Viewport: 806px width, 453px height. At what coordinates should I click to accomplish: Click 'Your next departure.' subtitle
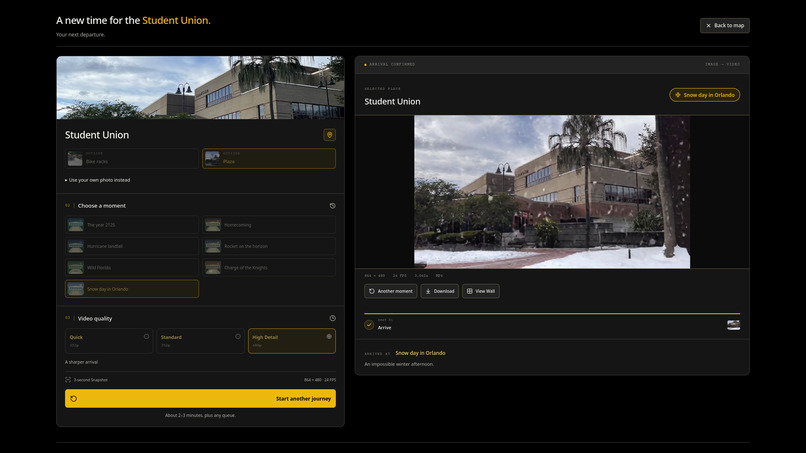click(x=80, y=34)
